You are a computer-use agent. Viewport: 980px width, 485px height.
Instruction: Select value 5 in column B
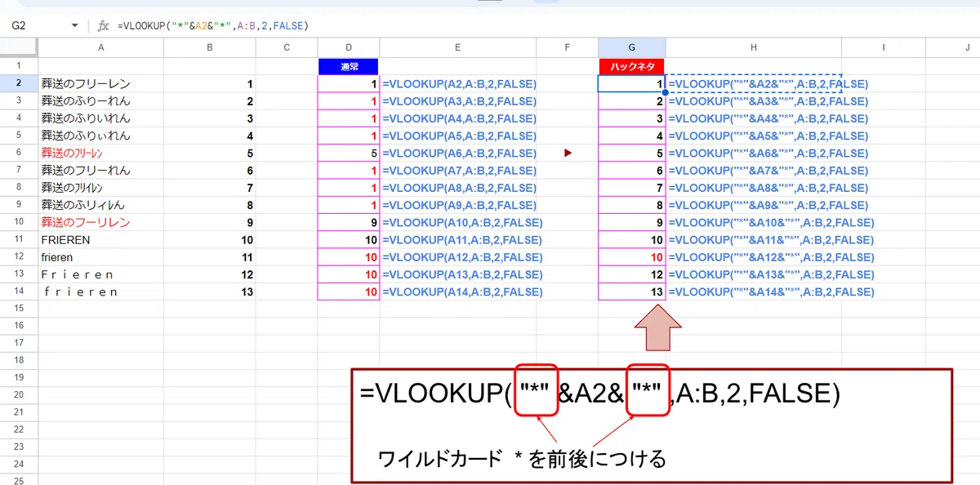210,153
